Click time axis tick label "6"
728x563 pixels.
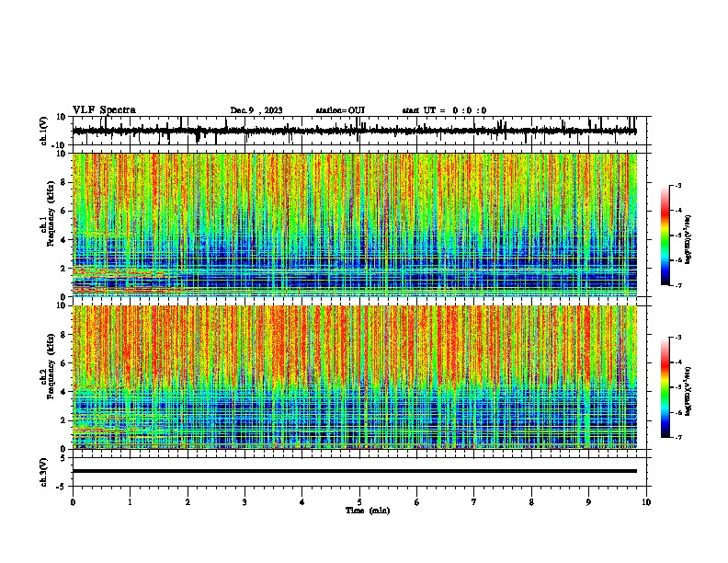point(417,502)
